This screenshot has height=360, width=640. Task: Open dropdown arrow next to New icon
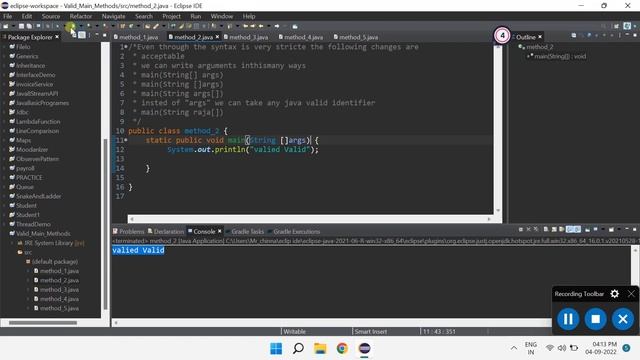pyautogui.click(x=13, y=26)
